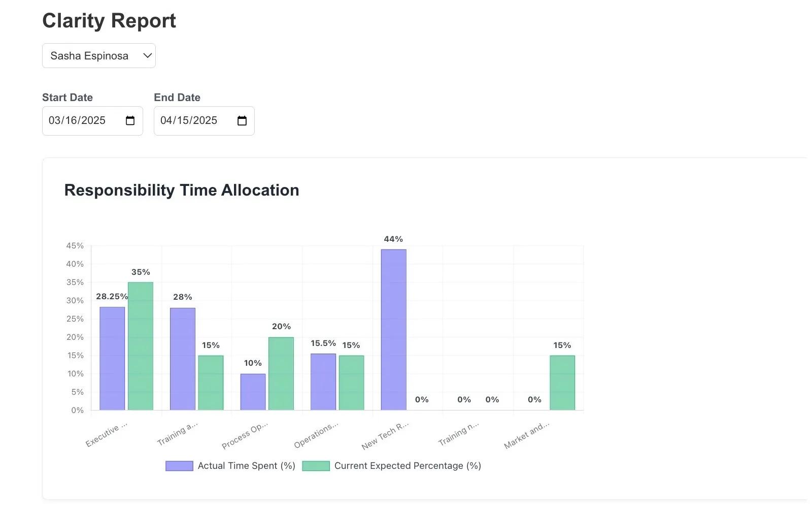
Task: Open the End Date calendar picker icon
Action: pos(242,121)
